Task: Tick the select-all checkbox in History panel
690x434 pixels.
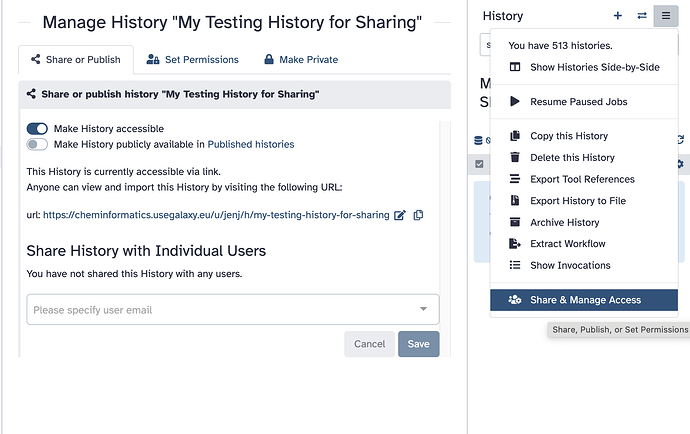Action: click(x=479, y=164)
